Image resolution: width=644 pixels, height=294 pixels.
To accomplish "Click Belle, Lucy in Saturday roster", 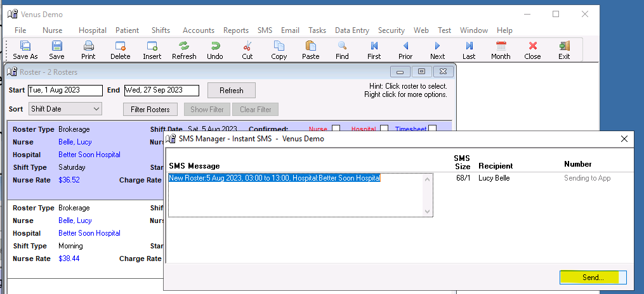I will (75, 142).
